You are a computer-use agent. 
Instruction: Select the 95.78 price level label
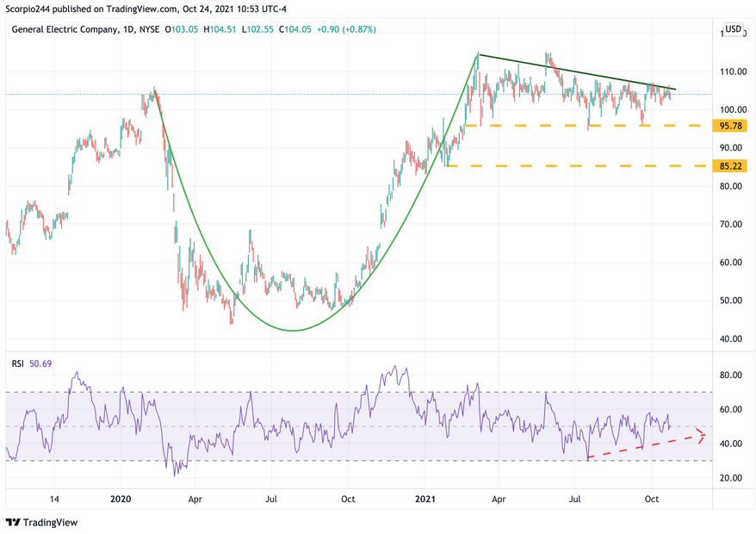point(730,126)
